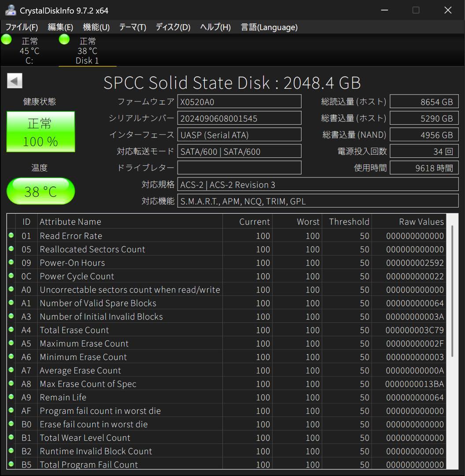Click the status dot beside Power-On Hours
Image resolution: width=465 pixels, height=476 pixels.
click(x=11, y=263)
